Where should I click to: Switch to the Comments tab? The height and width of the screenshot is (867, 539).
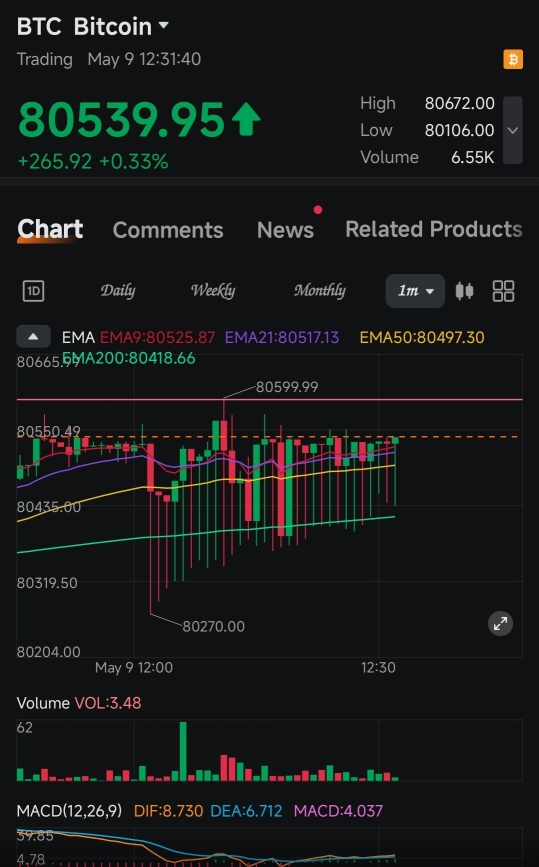point(168,230)
